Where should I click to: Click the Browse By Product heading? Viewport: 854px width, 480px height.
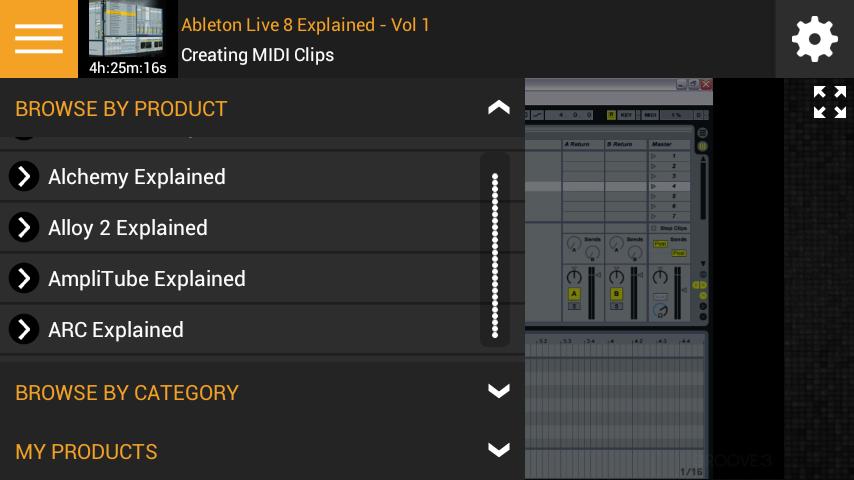(x=121, y=109)
